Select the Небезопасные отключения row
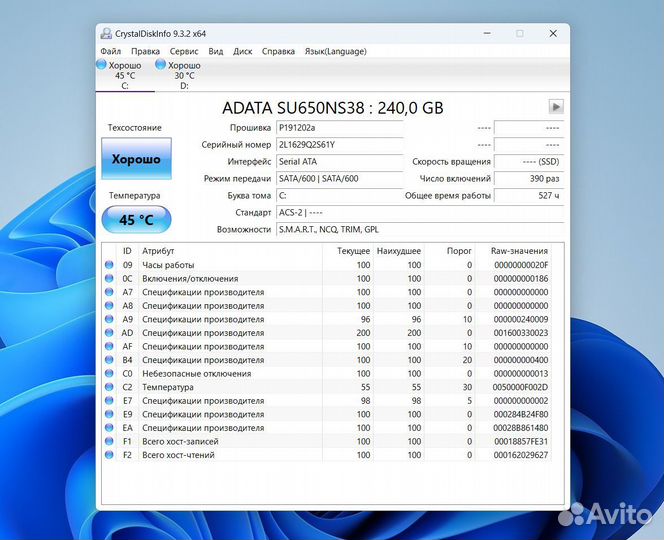The width and height of the screenshot is (664, 540). click(327, 373)
